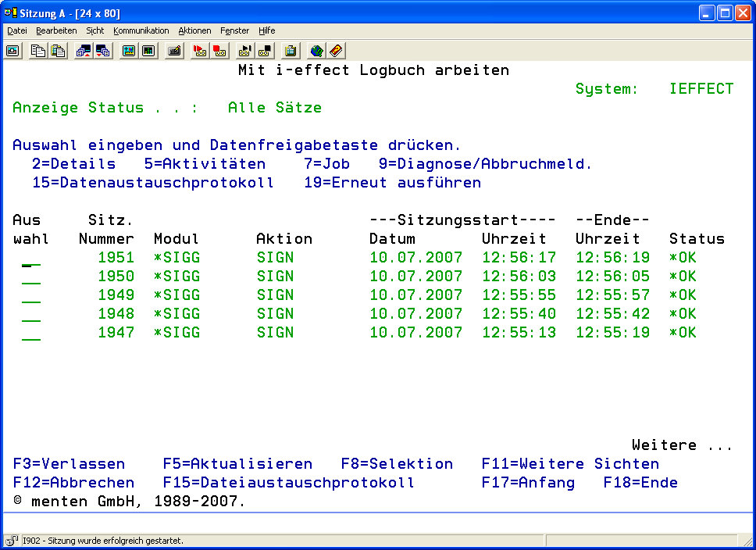Click the globe help icon in the toolbar
Viewport: 756px width, 550px height.
[x=316, y=51]
